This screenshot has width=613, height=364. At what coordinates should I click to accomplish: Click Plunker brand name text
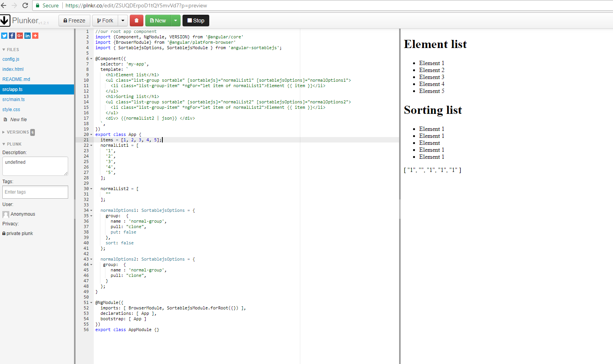[25, 21]
